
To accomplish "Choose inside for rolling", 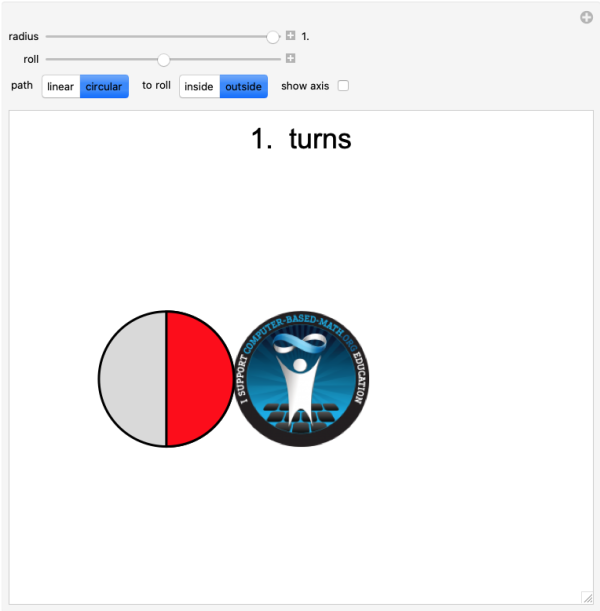I will tap(199, 86).
